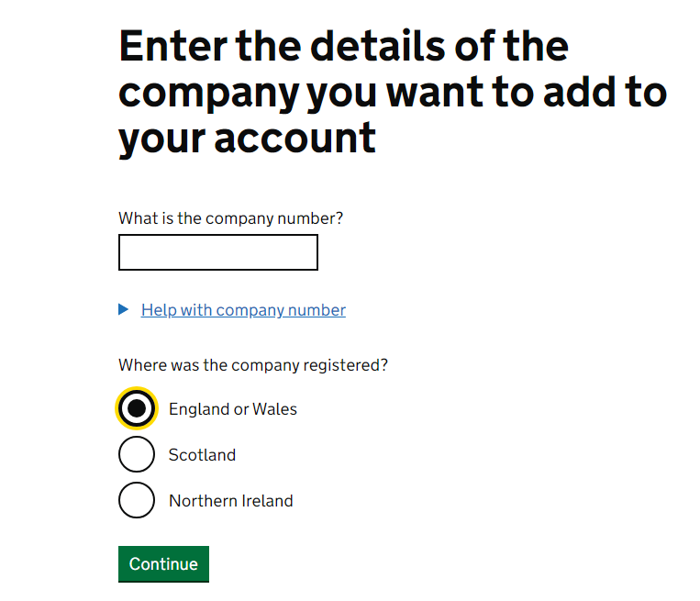Click the currently selected radio option
Screen dimensions: 700x601
coord(137,409)
